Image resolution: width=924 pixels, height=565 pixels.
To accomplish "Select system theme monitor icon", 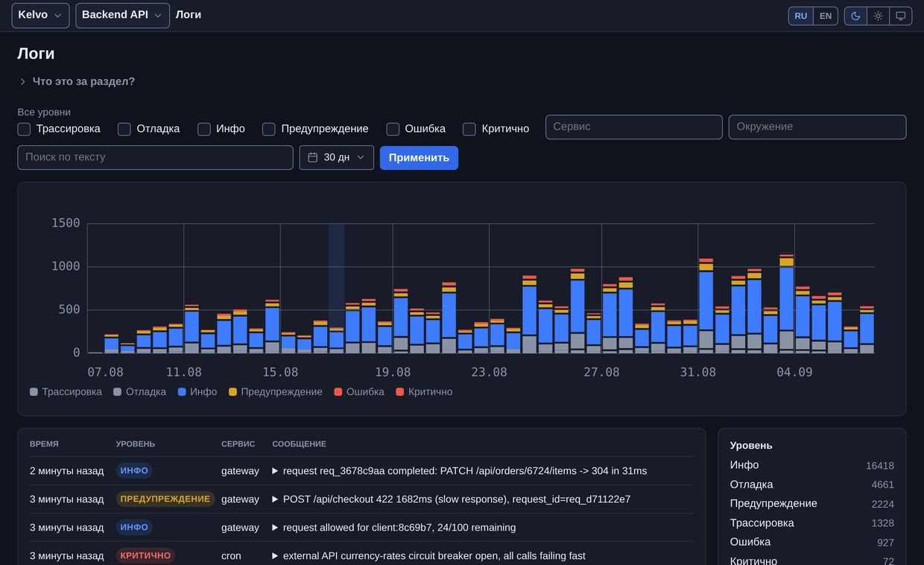I will point(901,16).
